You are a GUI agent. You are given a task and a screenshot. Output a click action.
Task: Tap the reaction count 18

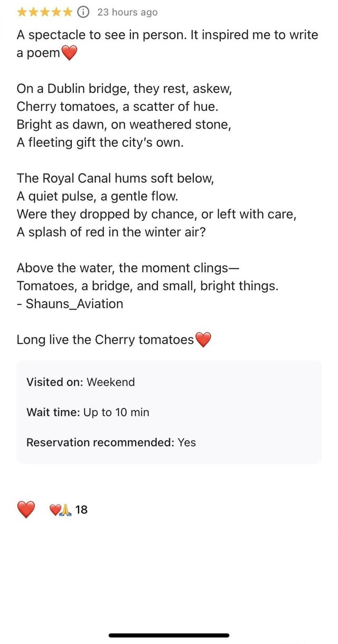(81, 510)
